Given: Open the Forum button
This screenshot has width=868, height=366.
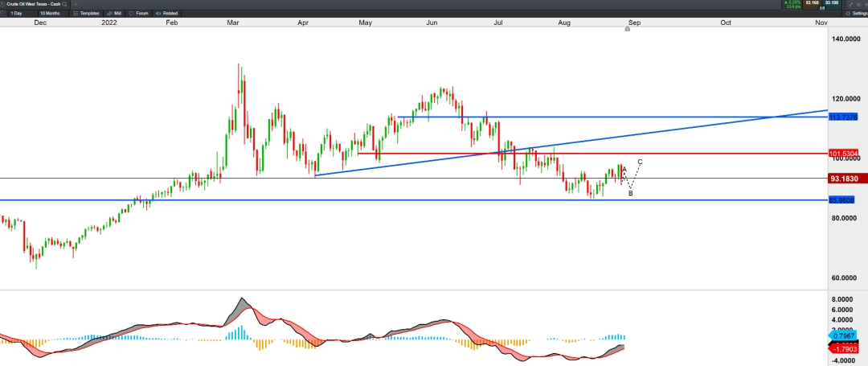Looking at the screenshot, I should 138,13.
